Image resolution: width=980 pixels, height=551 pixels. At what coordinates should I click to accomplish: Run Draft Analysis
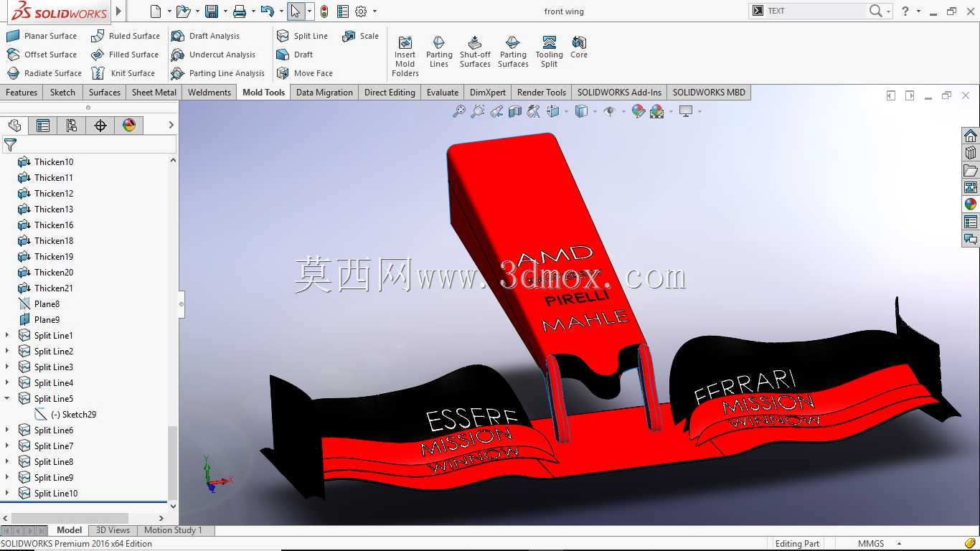pos(205,36)
